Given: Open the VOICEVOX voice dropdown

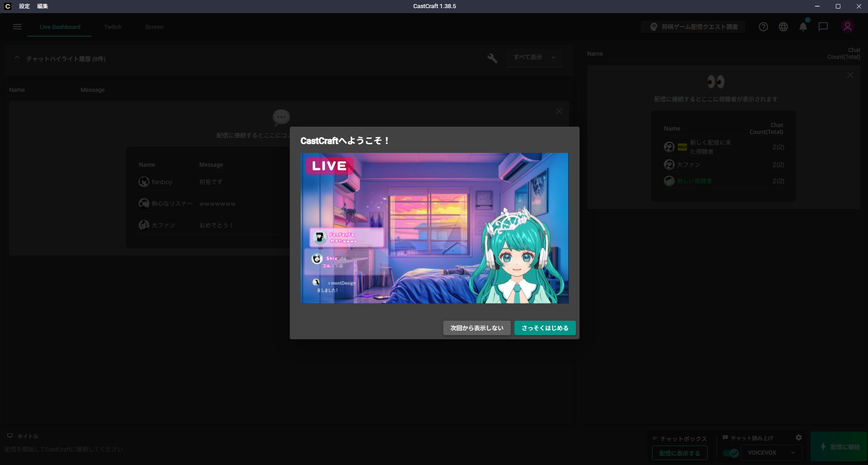Looking at the screenshot, I should pos(771,453).
